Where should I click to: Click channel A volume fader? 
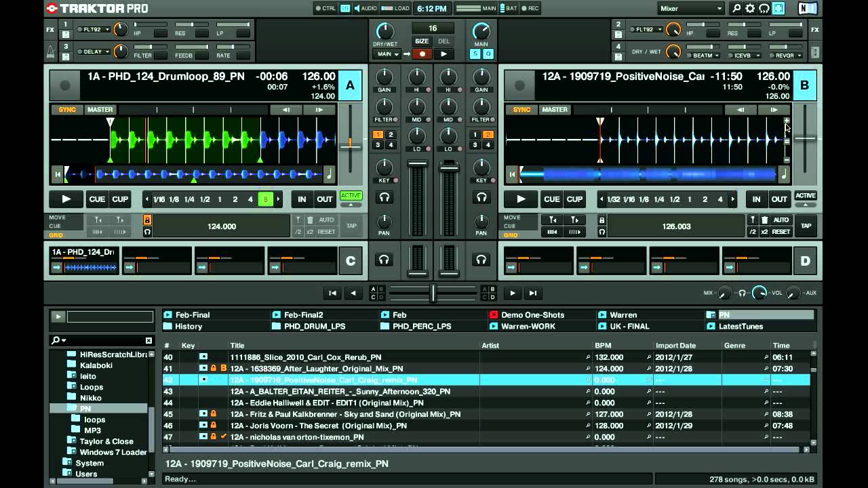point(418,163)
